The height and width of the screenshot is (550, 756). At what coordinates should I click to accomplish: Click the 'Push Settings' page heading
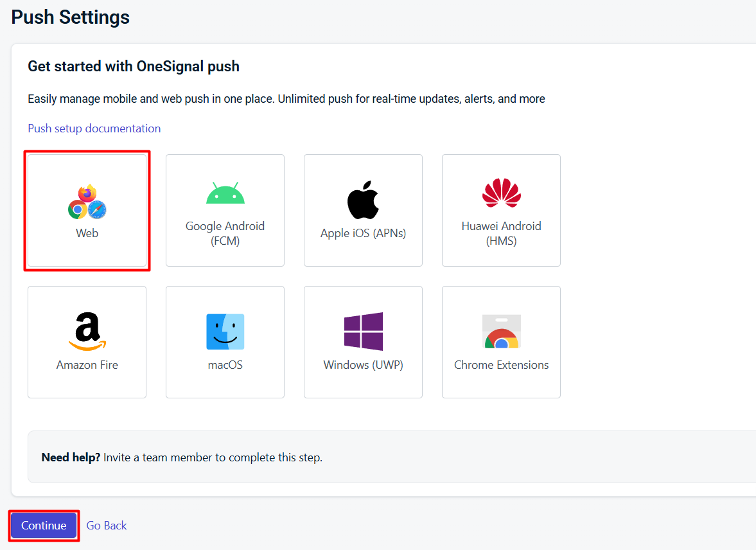click(71, 17)
